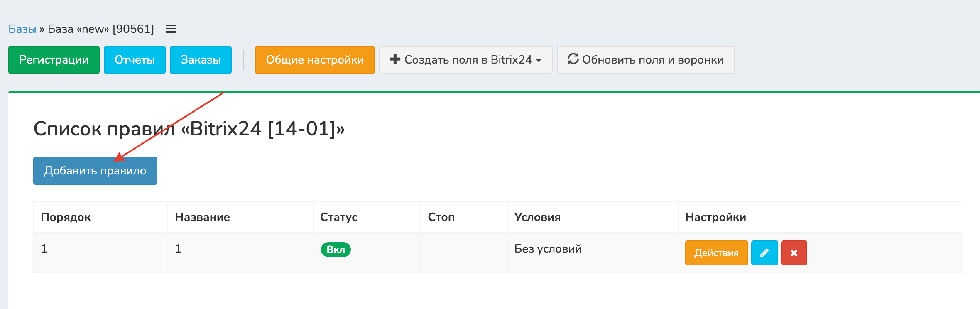Screen dimensions: 980x309
Task: Refresh fields via Обновить поля и воронки
Action: coord(645,60)
